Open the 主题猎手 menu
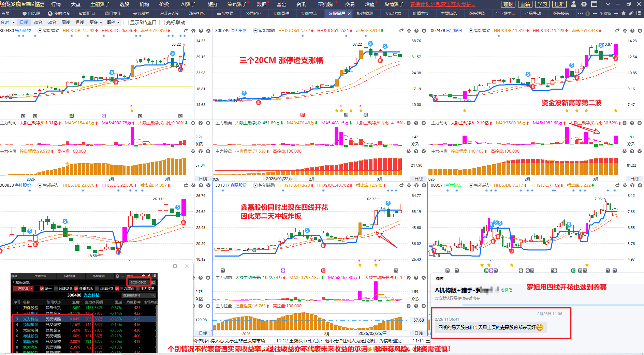This screenshot has height=355, width=644. (x=100, y=4)
